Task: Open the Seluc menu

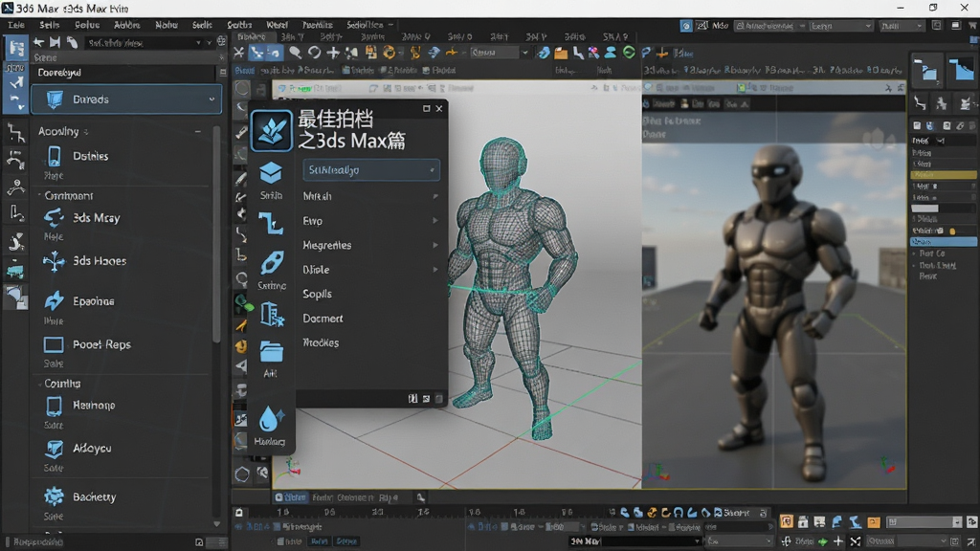Action: [x=87, y=25]
